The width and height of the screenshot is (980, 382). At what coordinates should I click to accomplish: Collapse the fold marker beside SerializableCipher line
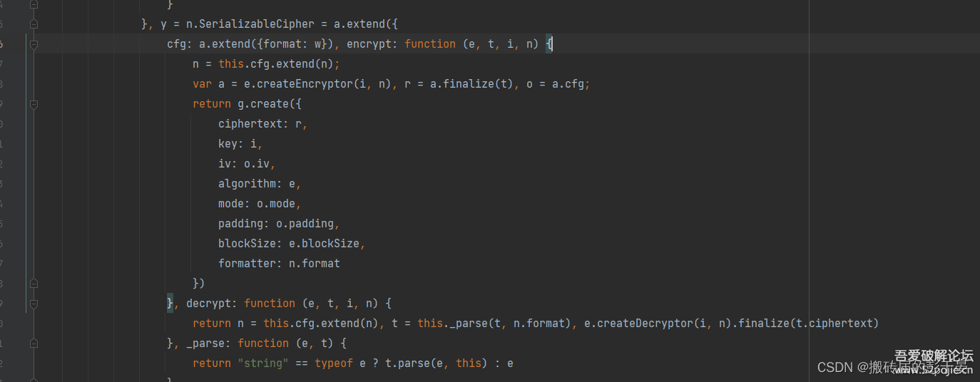coord(34,24)
